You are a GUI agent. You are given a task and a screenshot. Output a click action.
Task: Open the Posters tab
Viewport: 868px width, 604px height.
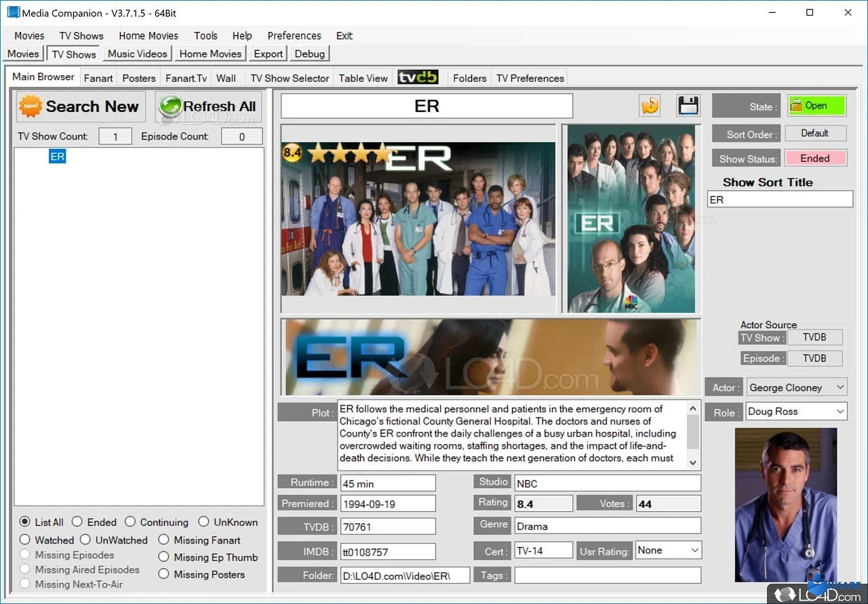139,78
